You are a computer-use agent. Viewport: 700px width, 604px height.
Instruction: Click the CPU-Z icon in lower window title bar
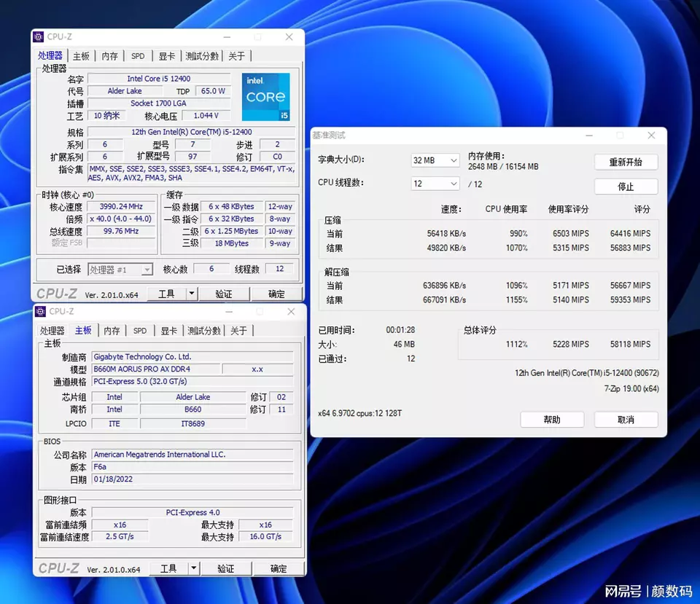pos(39,312)
